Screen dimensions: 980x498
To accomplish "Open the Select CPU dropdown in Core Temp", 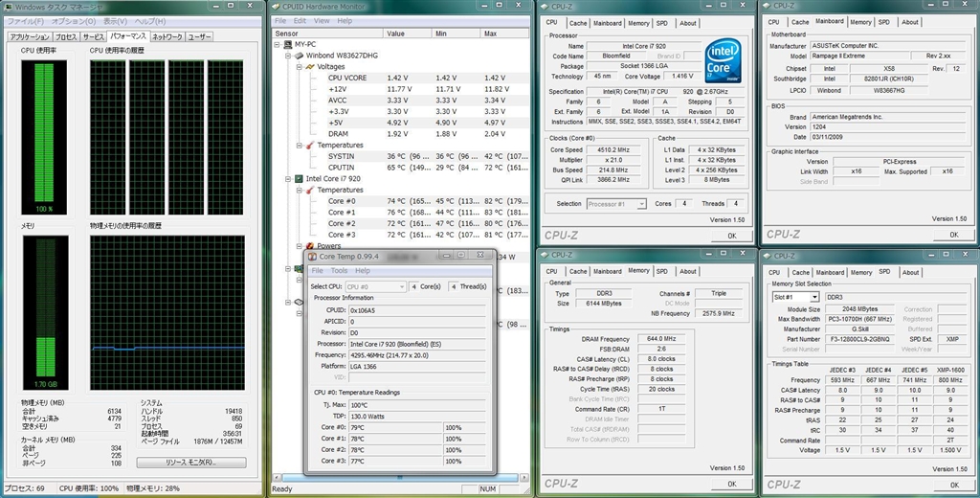I will pyautogui.click(x=375, y=286).
